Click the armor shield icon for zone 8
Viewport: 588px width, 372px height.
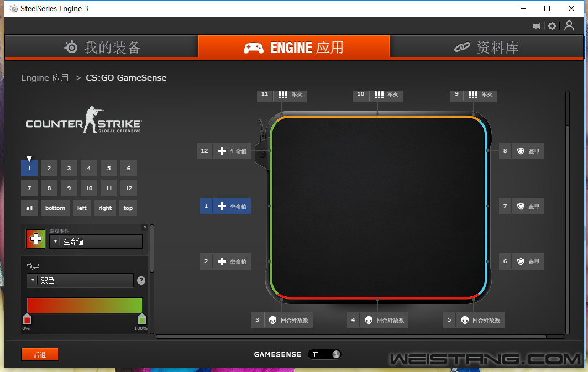(x=521, y=151)
